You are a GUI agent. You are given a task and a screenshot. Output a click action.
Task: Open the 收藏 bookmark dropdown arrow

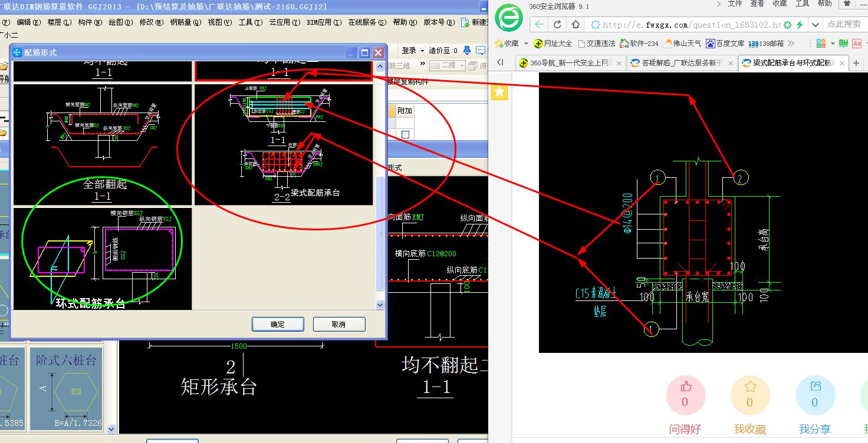(x=526, y=43)
